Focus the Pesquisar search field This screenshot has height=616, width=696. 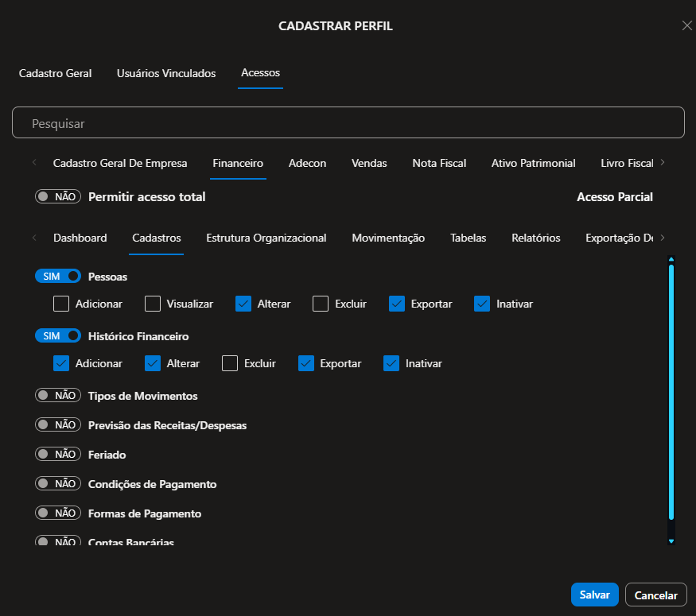(348, 124)
